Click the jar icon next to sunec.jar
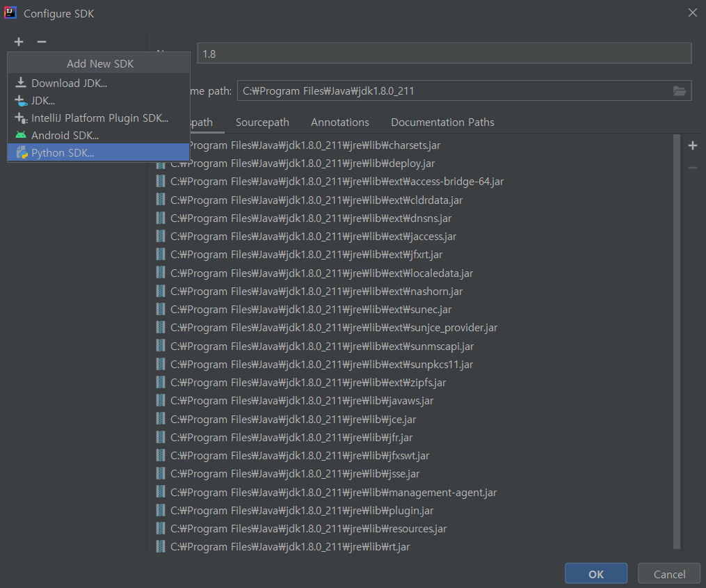 (160, 310)
